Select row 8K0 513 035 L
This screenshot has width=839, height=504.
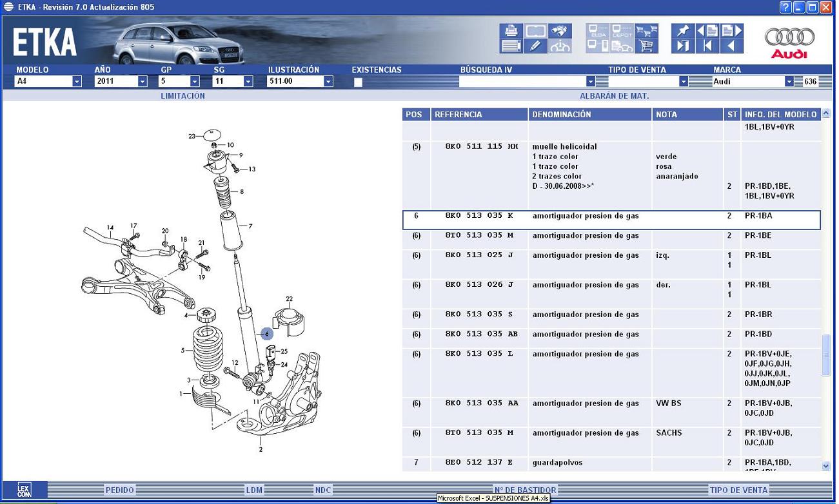click(611, 373)
